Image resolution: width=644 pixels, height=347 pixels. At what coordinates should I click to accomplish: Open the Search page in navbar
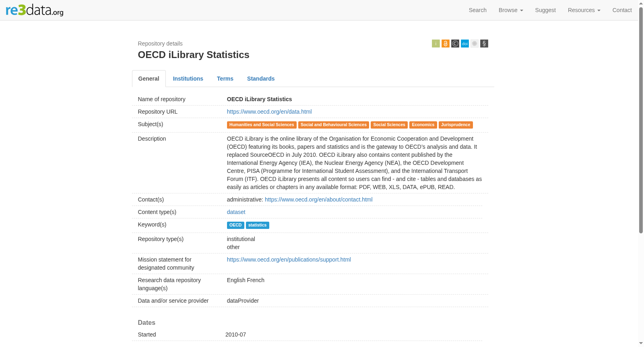(x=478, y=10)
